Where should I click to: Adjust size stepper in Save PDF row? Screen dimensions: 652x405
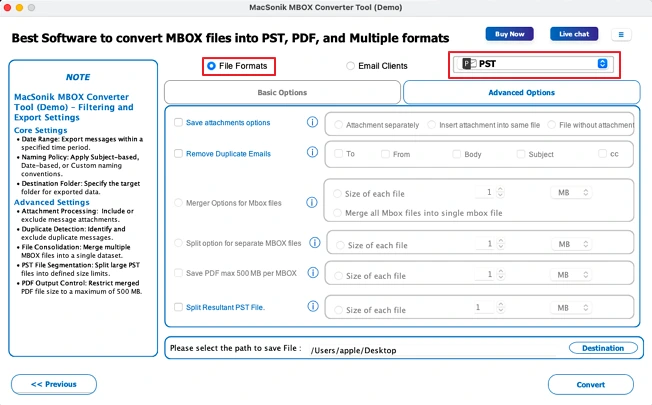(x=501, y=274)
